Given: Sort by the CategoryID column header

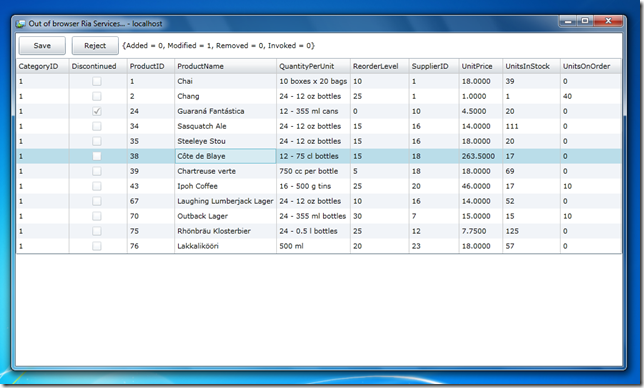Looking at the screenshot, I should (43, 66).
